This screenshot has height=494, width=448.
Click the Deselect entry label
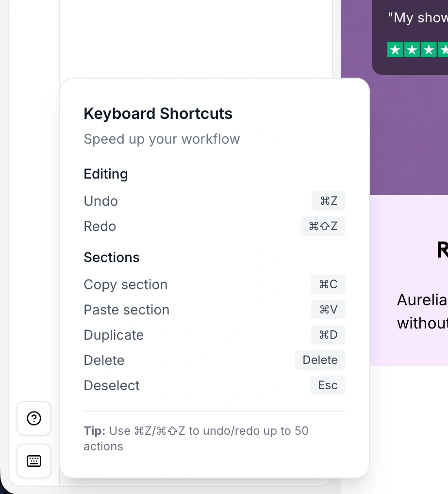click(112, 385)
